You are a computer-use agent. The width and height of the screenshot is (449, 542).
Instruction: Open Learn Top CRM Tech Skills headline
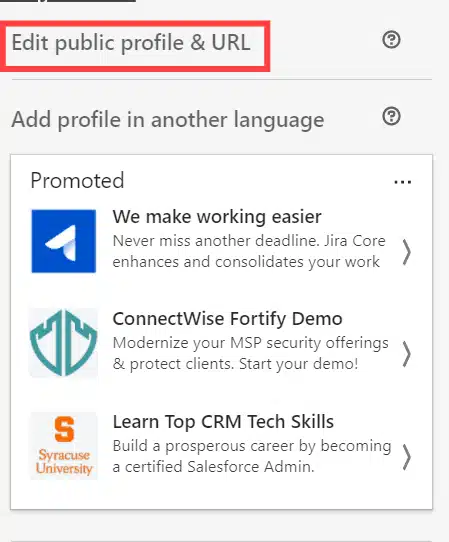coord(223,422)
